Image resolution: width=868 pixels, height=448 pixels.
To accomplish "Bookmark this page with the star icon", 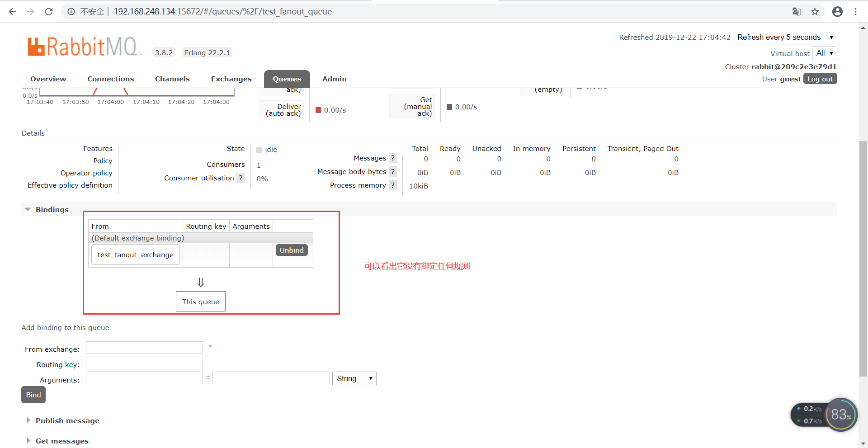I will click(x=815, y=11).
